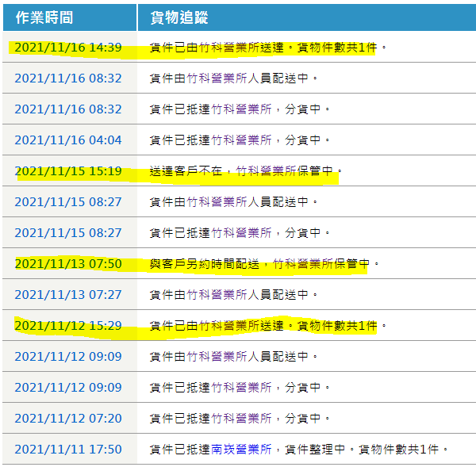
Task: Select the time 2021/11/13 07:27
Action: click(x=68, y=295)
